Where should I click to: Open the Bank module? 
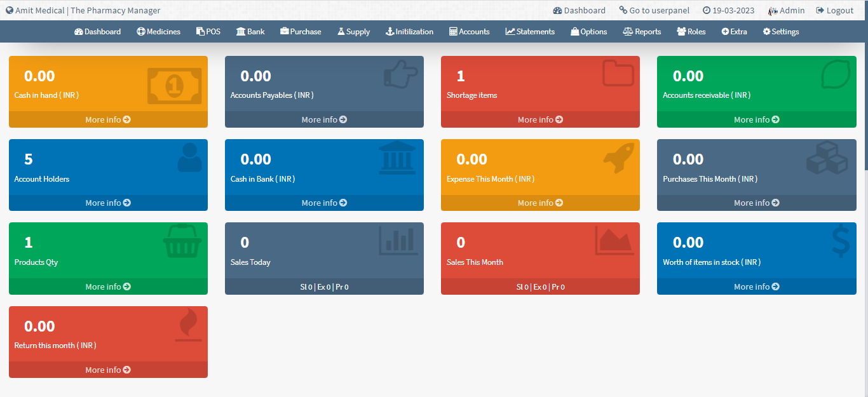[x=250, y=31]
